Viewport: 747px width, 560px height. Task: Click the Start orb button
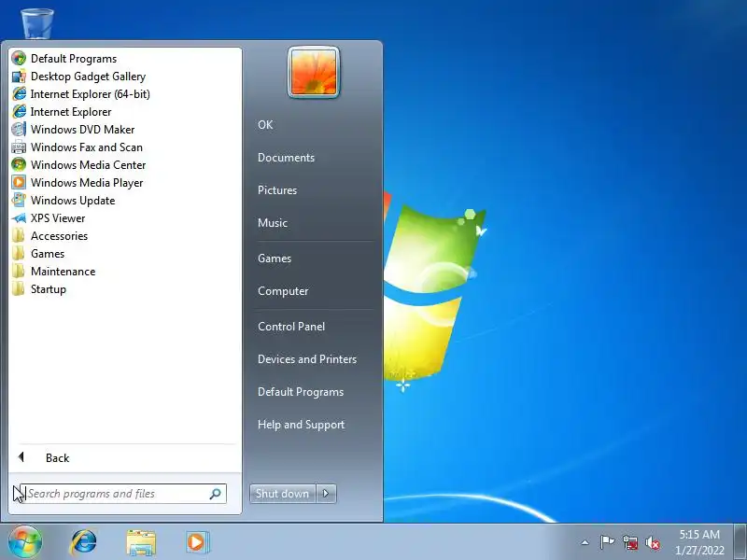tap(25, 541)
